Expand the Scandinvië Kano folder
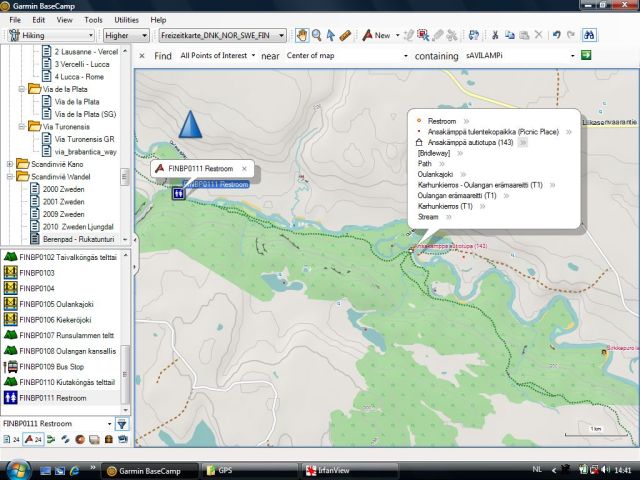 point(10,163)
